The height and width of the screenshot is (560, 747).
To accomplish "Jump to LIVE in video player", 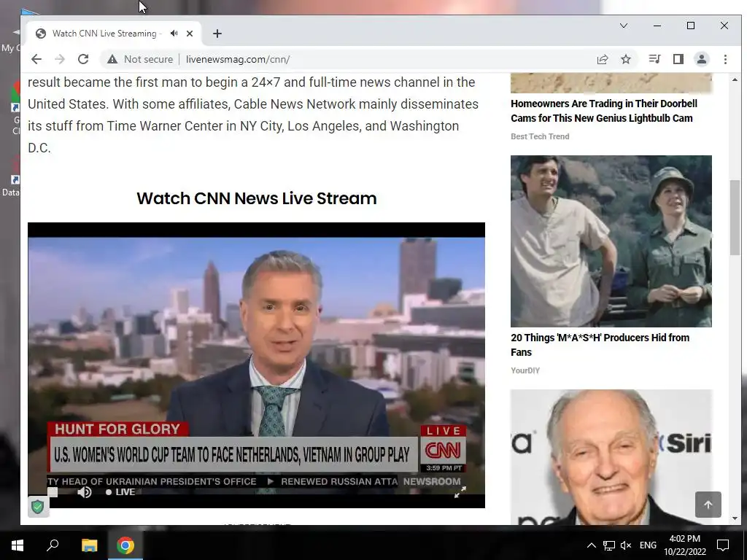I will click(x=120, y=492).
